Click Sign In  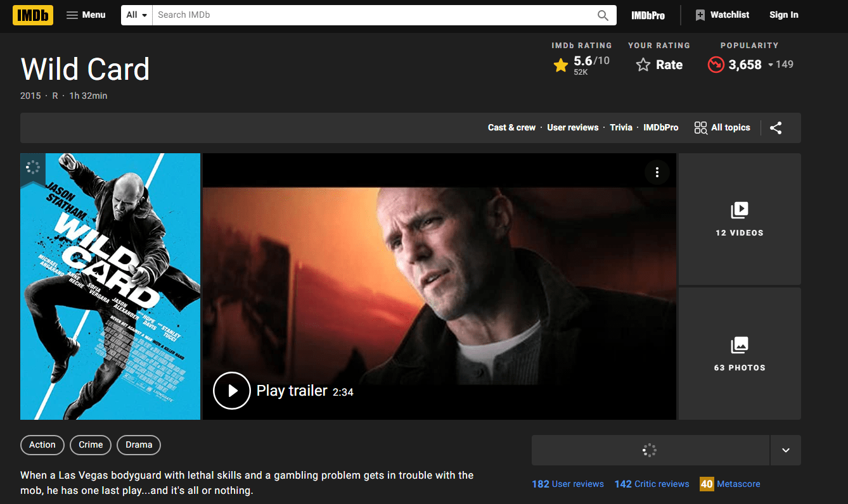[x=784, y=15]
